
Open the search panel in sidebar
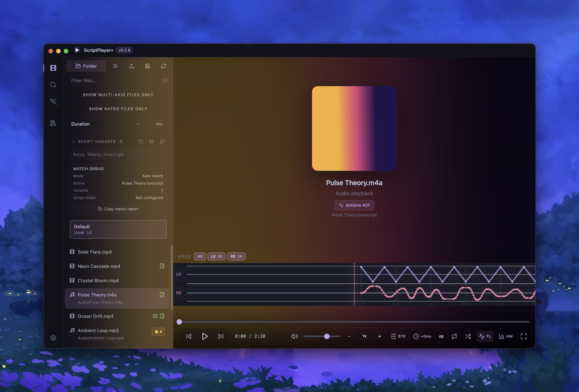tap(53, 85)
